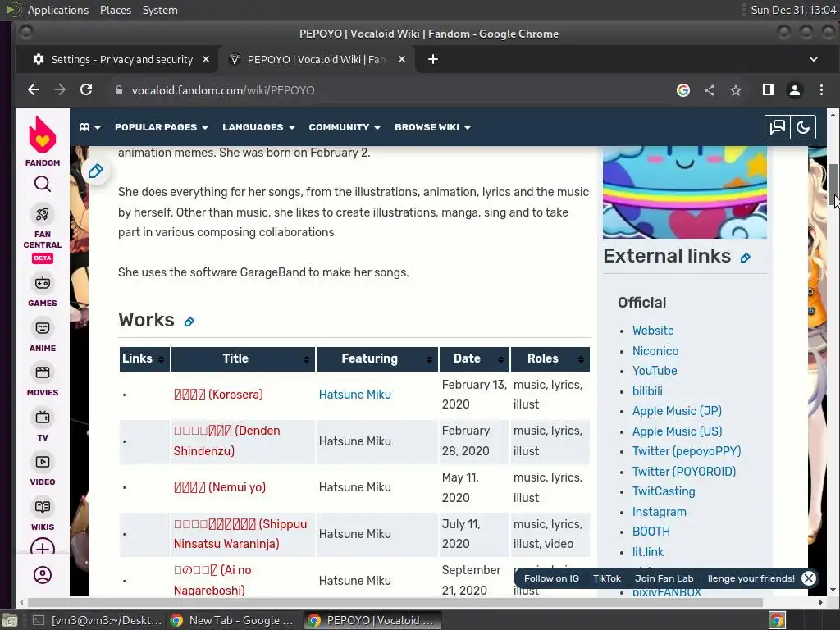
Task: Expand Languages menu
Action: [258, 127]
